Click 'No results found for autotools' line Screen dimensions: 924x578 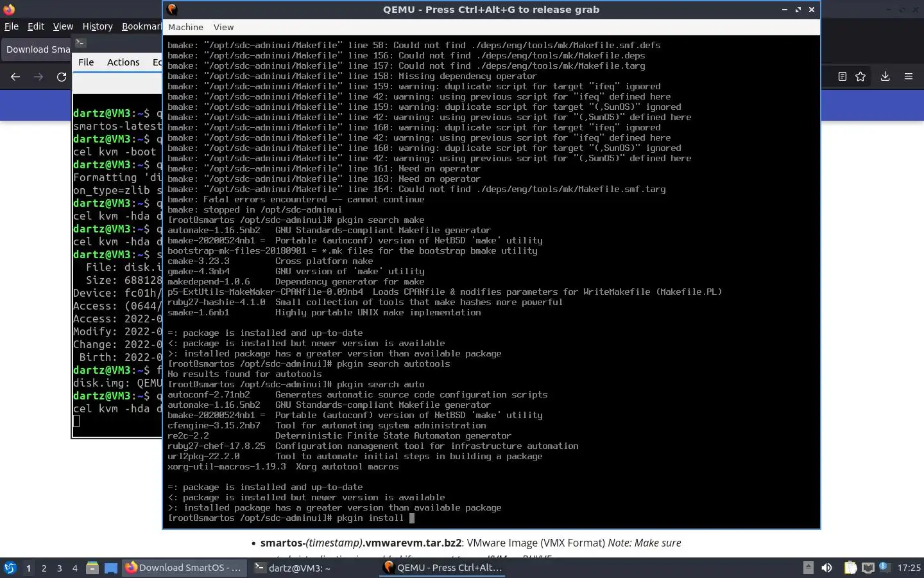(x=244, y=374)
